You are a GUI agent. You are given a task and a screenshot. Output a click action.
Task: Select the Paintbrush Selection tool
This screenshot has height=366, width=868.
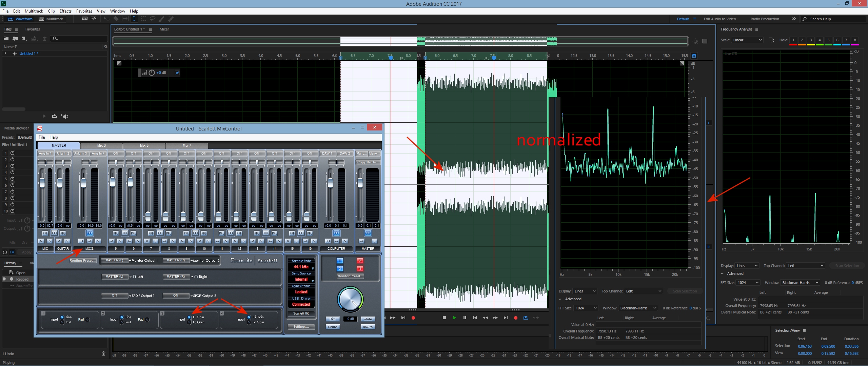[x=162, y=19]
